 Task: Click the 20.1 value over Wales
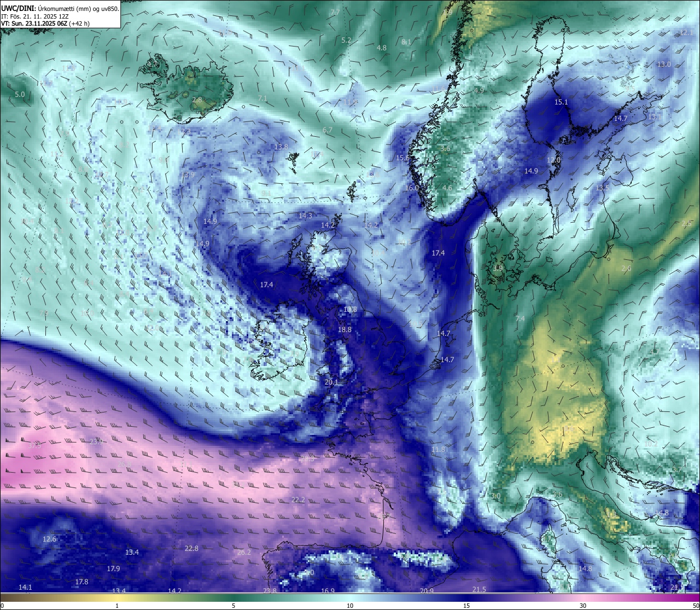coord(331,382)
